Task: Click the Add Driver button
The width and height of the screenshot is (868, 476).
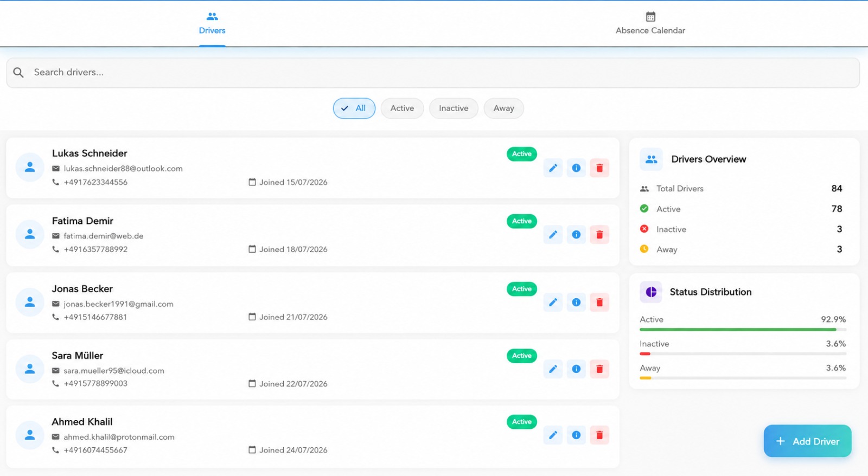Action: tap(807, 441)
